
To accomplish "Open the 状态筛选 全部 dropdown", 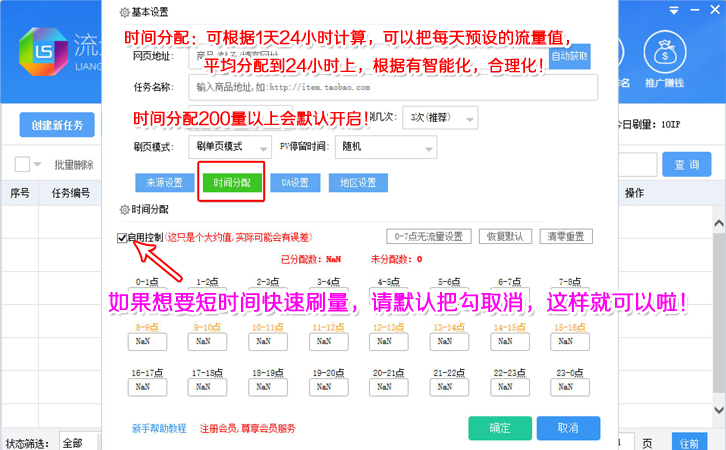I will pyautogui.click(x=80, y=443).
